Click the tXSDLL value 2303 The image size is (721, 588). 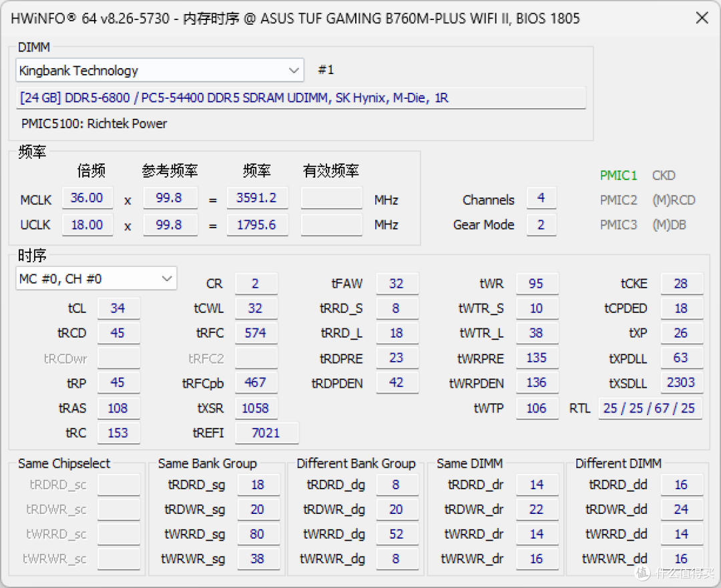tap(682, 382)
